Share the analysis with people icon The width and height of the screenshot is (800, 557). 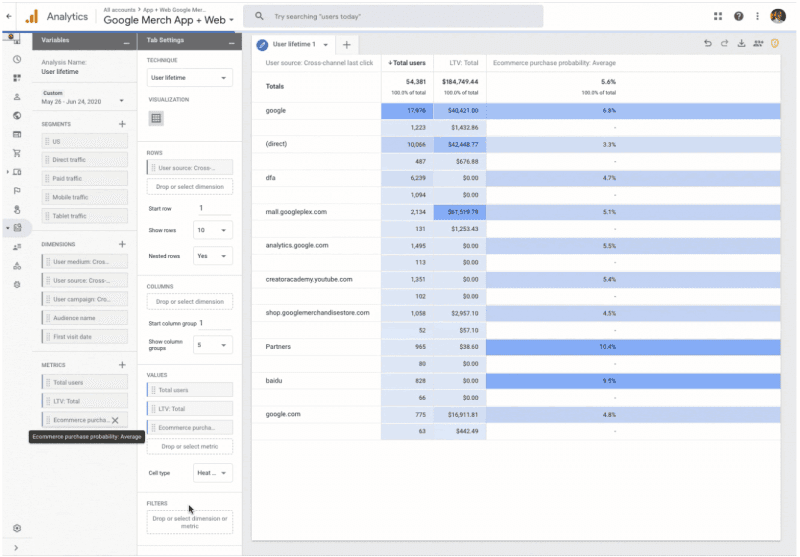758,43
